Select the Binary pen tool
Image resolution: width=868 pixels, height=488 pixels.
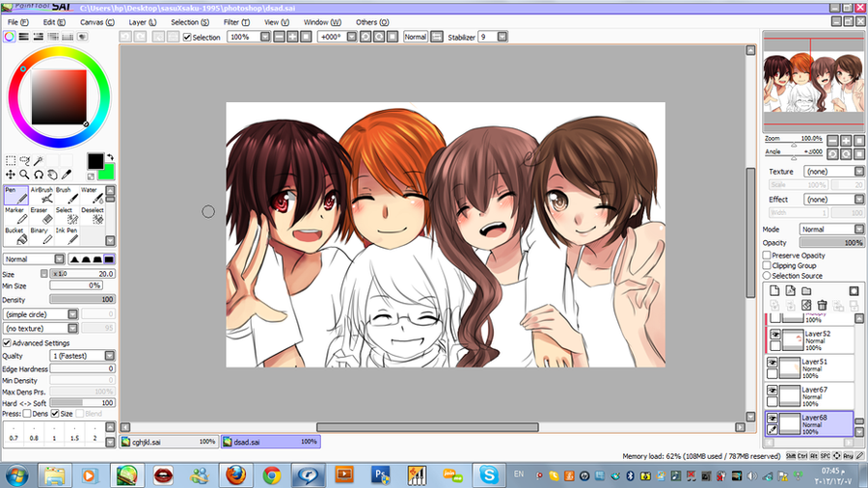(x=41, y=236)
